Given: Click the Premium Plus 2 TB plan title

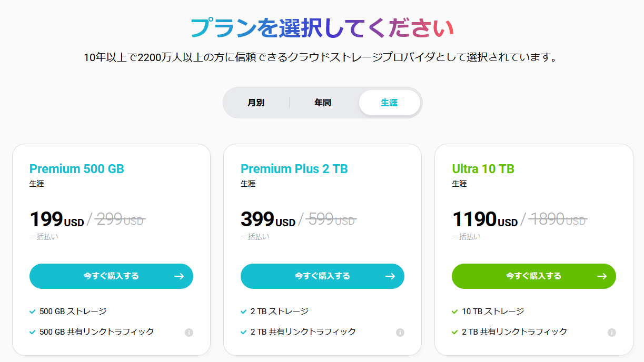Looking at the screenshot, I should coord(294,169).
